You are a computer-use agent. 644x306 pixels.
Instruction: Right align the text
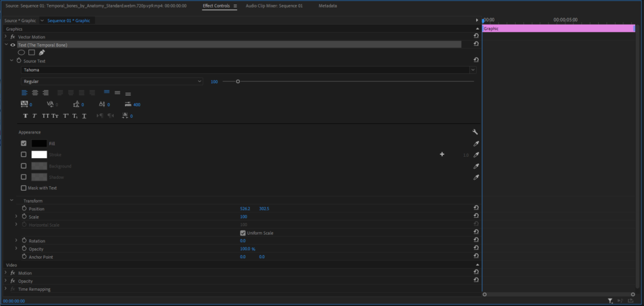coord(45,93)
